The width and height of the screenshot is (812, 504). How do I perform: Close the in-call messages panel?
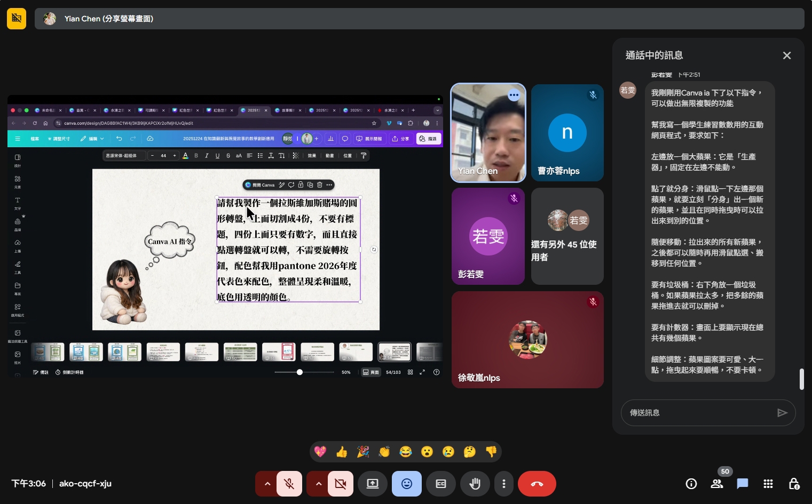tap(786, 55)
